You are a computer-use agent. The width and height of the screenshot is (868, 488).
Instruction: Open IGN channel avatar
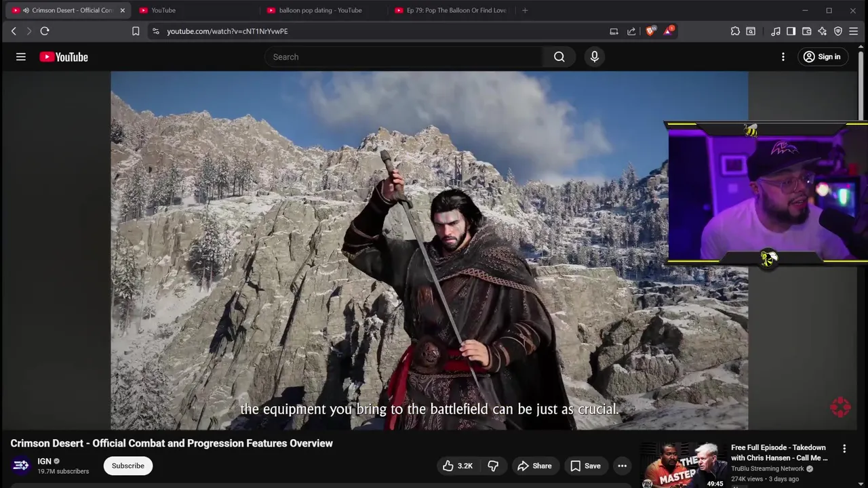point(21,465)
